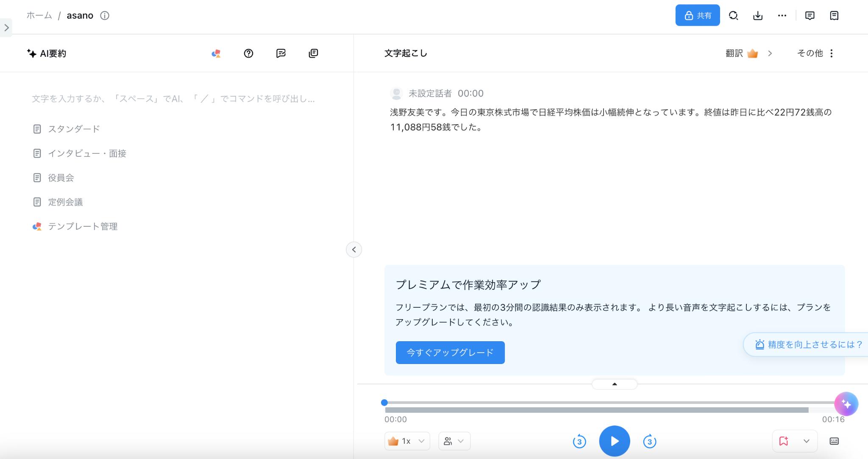The image size is (868, 459).
Task: Click the question mark help icon
Action: [x=248, y=53]
